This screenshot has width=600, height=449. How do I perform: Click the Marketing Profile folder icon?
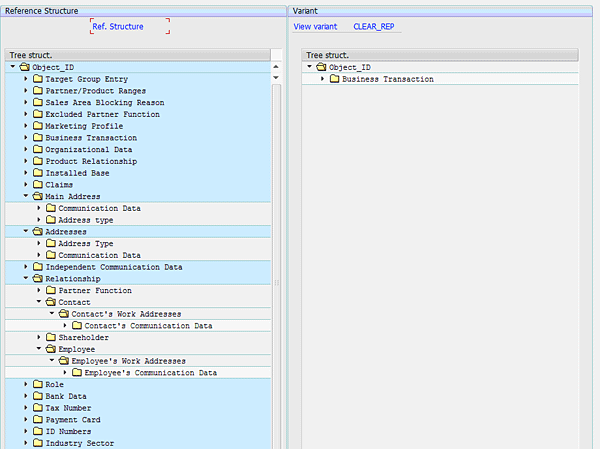[x=38, y=126]
